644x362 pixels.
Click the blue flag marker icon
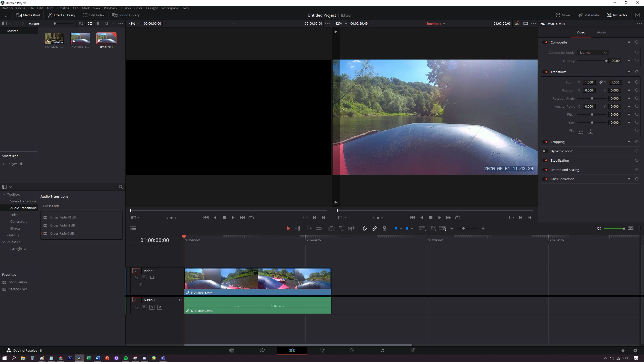click(396, 229)
